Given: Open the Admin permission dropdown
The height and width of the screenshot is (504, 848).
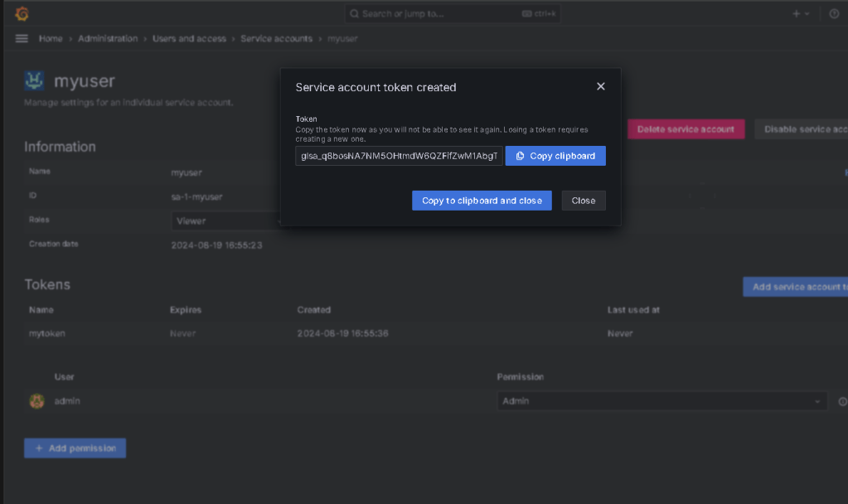Looking at the screenshot, I should (662, 401).
